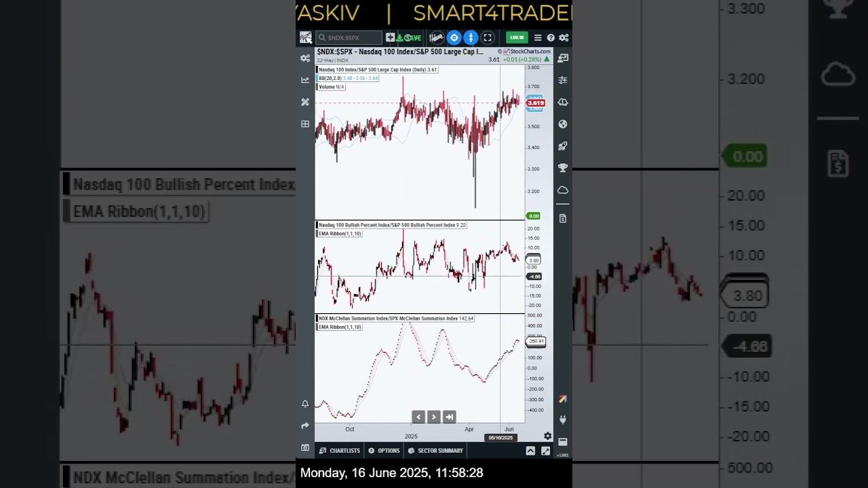
Task: Click the Bullish Percent Index panel label
Action: point(392,225)
